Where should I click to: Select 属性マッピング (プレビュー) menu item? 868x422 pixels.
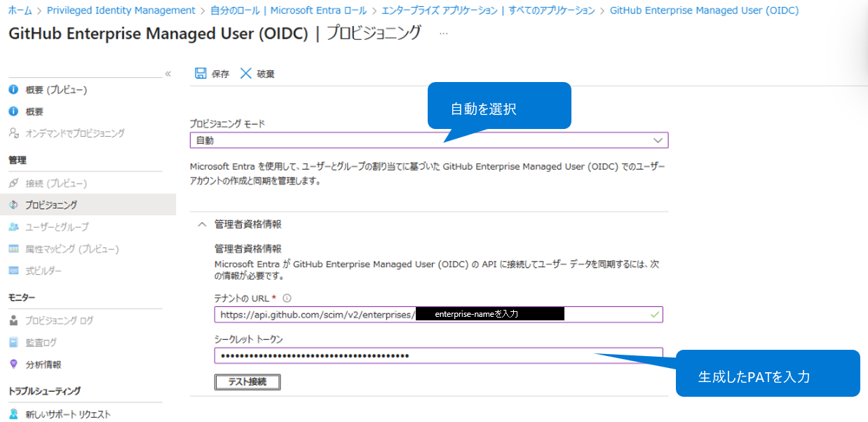[72, 249]
